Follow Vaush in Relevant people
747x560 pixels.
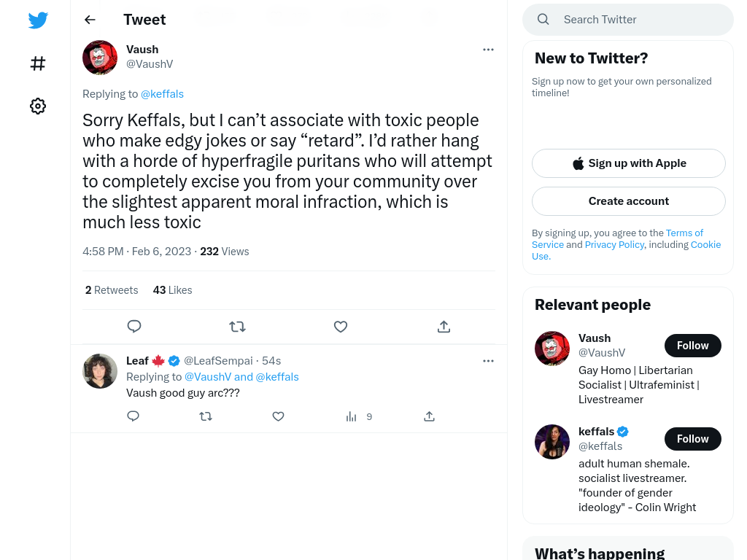(x=693, y=346)
